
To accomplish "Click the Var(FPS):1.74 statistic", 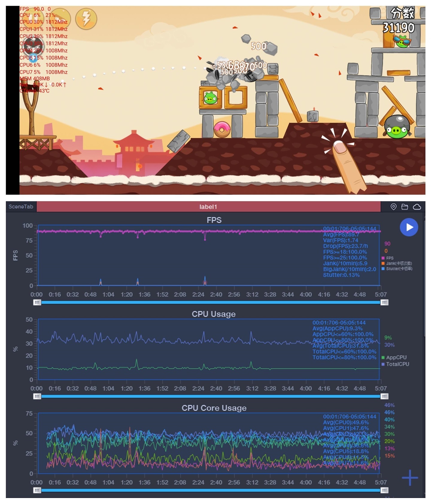I will pos(341,240).
